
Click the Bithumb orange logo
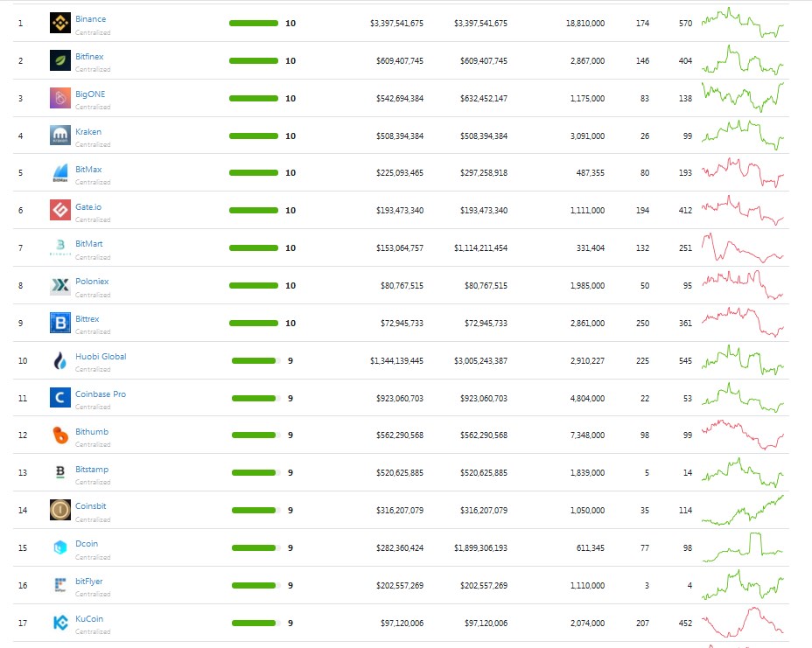tap(60, 435)
